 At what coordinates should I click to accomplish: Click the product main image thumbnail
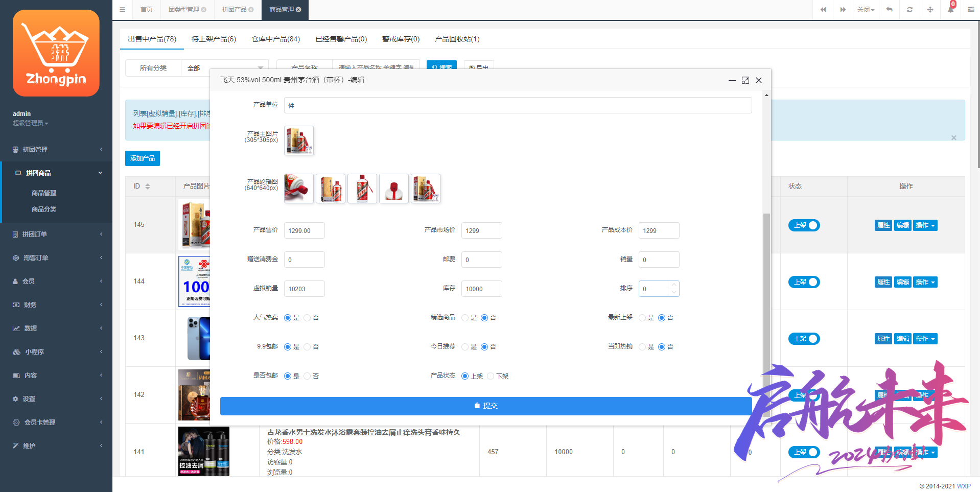point(299,140)
